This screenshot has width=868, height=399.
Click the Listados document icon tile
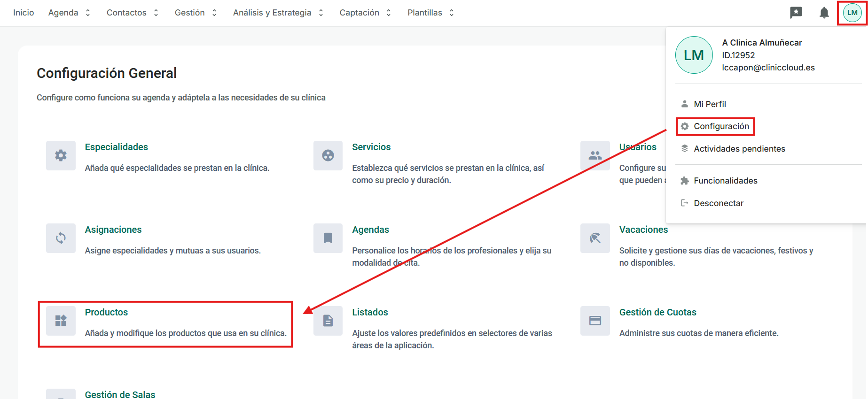[x=328, y=321]
